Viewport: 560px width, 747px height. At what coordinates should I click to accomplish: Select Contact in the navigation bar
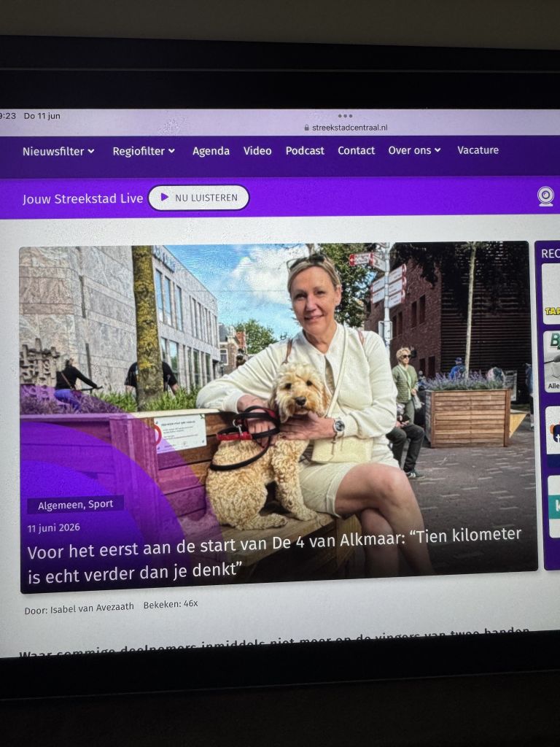356,150
